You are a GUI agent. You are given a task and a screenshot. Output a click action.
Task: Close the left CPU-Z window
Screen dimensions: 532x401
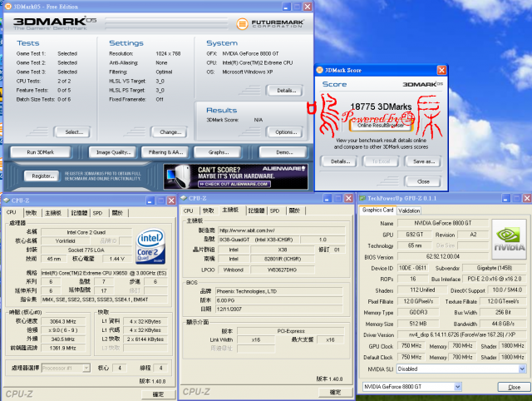(171, 200)
